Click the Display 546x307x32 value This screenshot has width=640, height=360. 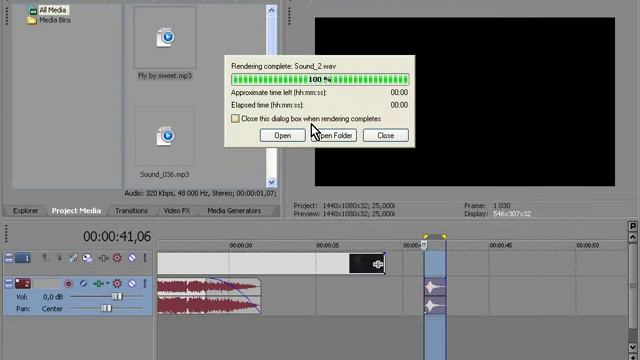[x=512, y=214]
